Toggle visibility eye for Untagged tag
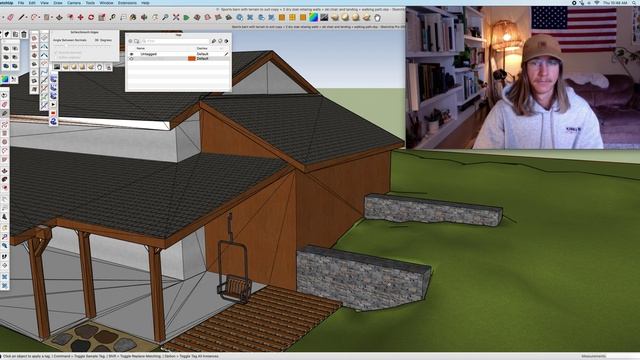The width and height of the screenshot is (640, 360). (131, 54)
